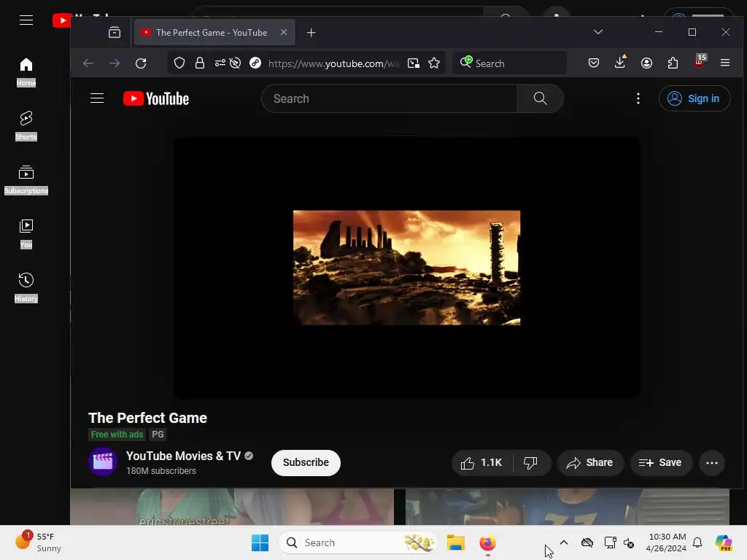Click the taskbar Search box
The height and width of the screenshot is (560, 747).
(x=357, y=542)
